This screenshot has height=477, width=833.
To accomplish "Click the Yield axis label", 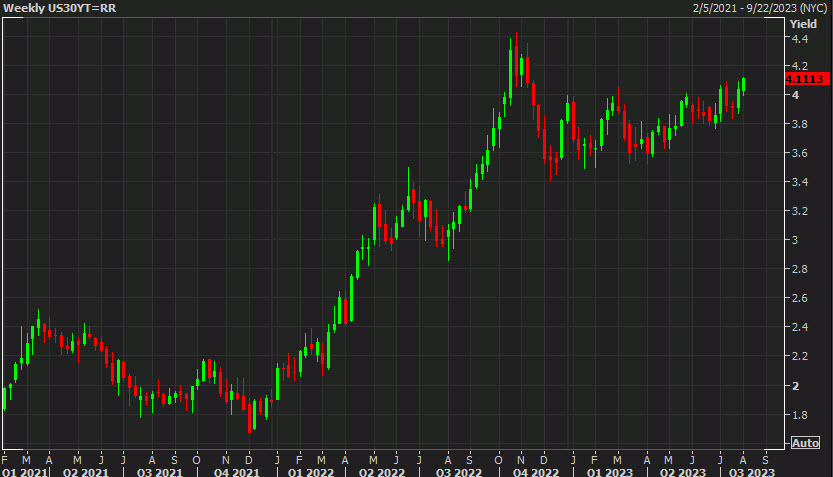I will pyautogui.click(x=803, y=24).
